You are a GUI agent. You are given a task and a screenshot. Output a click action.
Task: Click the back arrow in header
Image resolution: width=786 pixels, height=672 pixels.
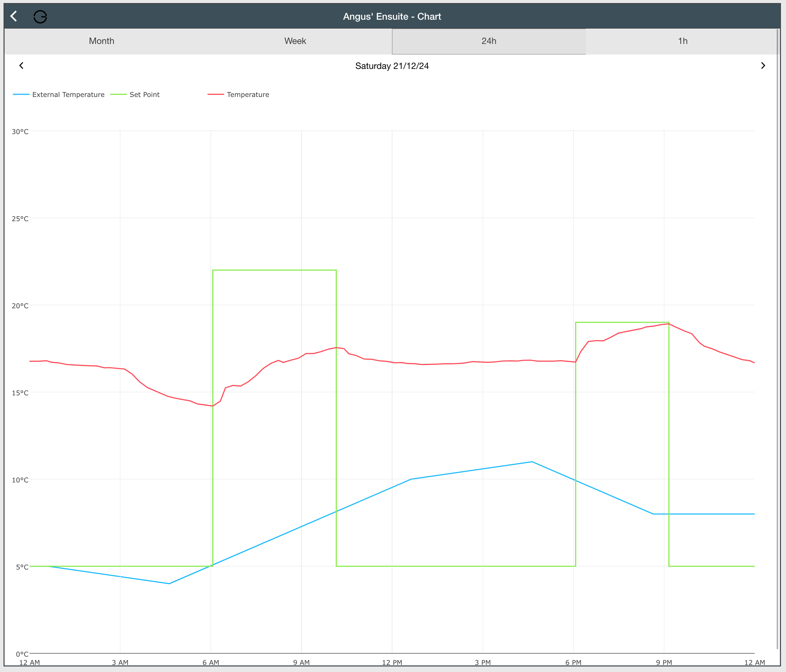tap(14, 16)
